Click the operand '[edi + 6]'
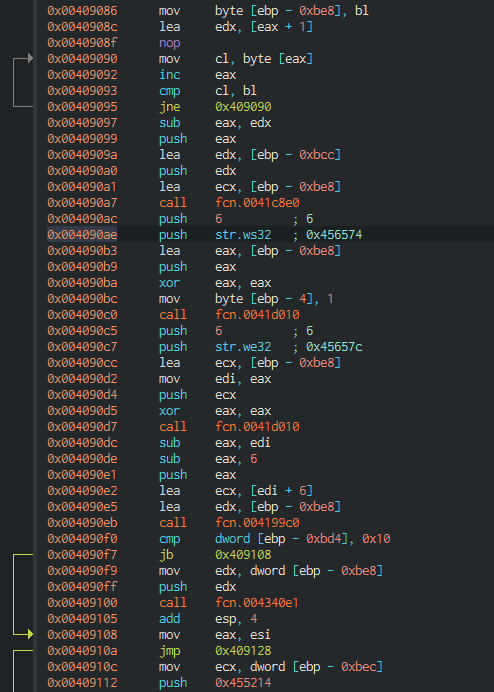 282,491
